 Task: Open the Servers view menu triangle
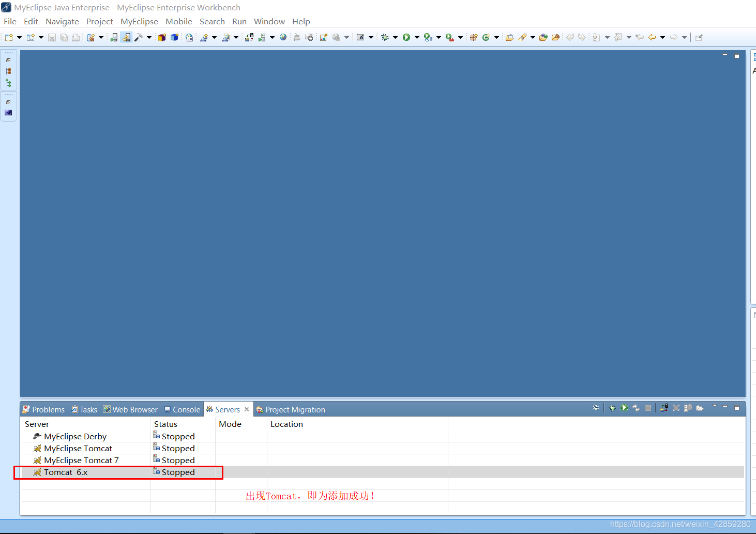[x=715, y=406]
